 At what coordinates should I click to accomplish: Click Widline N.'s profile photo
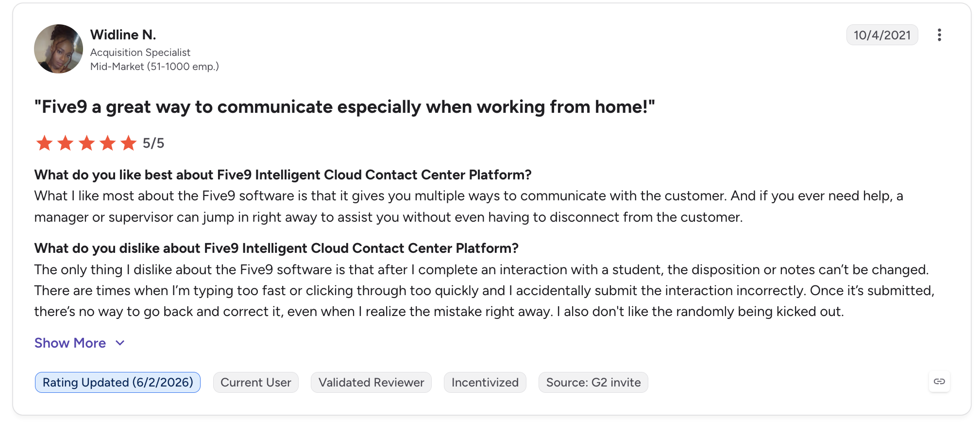[x=58, y=49]
